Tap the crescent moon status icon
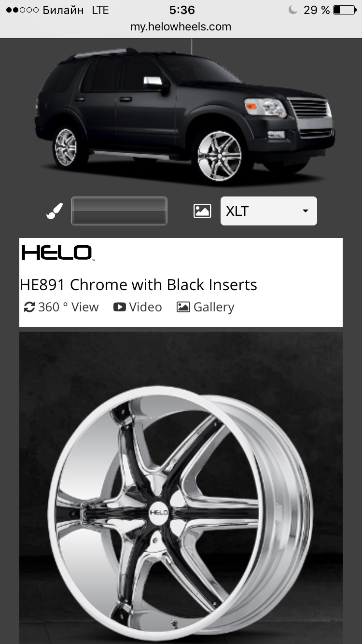362x644 pixels. [x=292, y=10]
